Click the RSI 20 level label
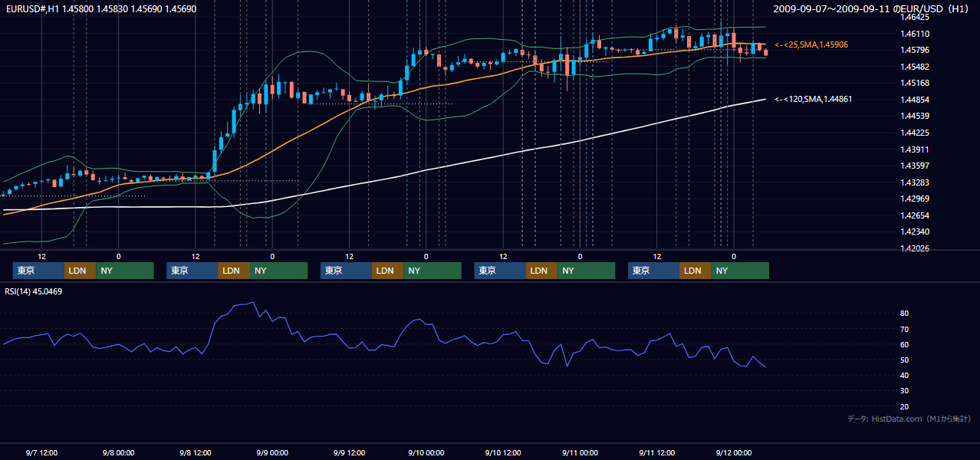The image size is (980, 460). point(905,406)
